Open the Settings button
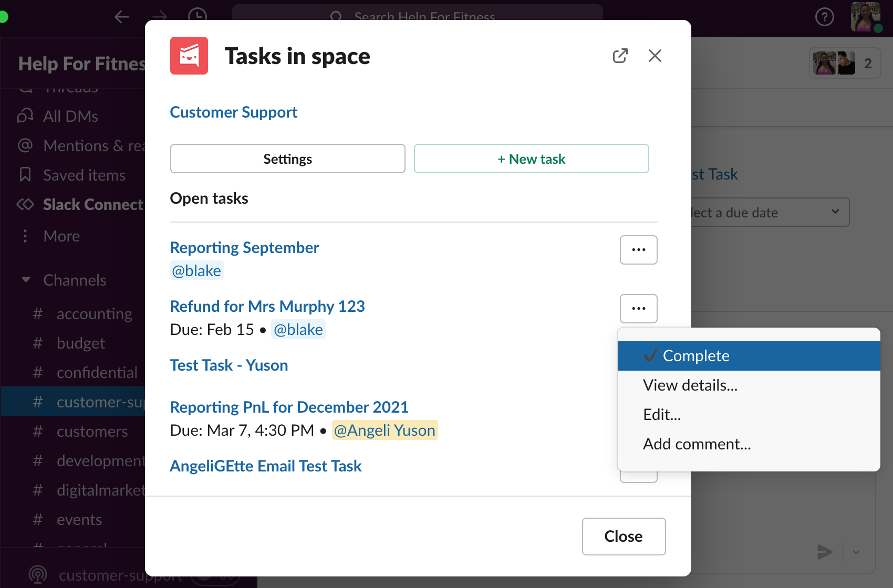This screenshot has width=893, height=588. tap(288, 159)
